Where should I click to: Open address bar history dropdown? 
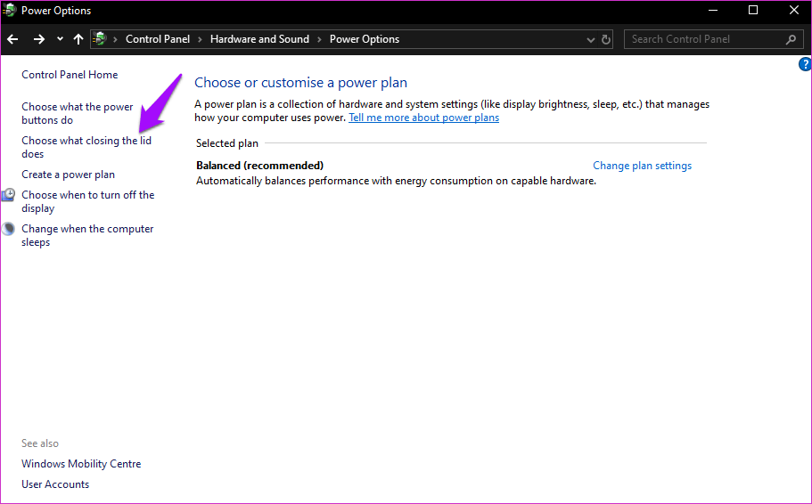point(590,39)
